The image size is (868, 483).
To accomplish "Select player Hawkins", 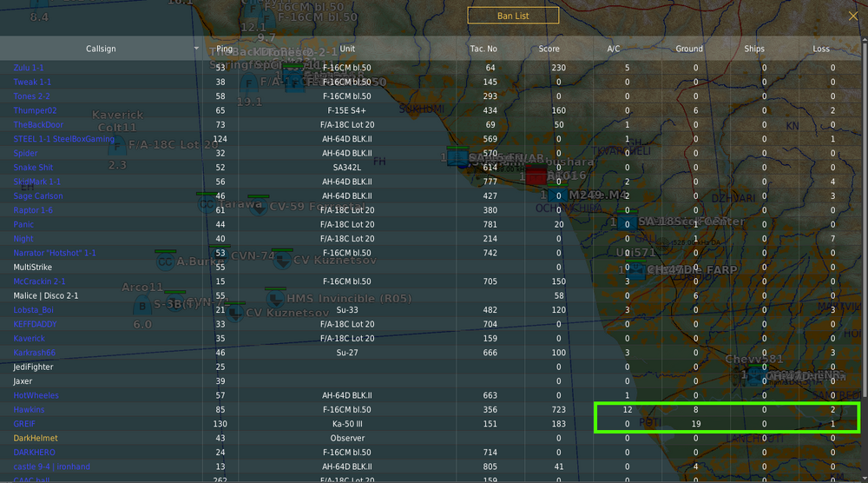I will pyautogui.click(x=29, y=409).
